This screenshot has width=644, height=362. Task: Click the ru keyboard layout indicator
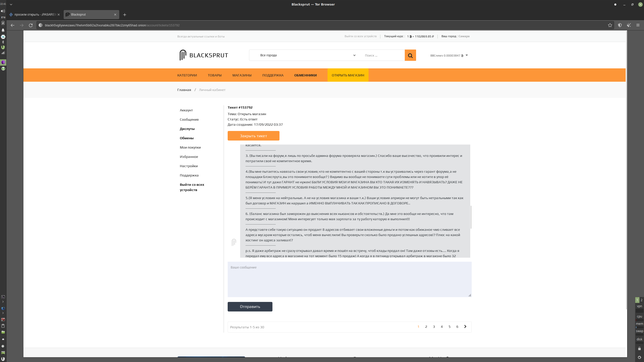[x=3, y=17]
